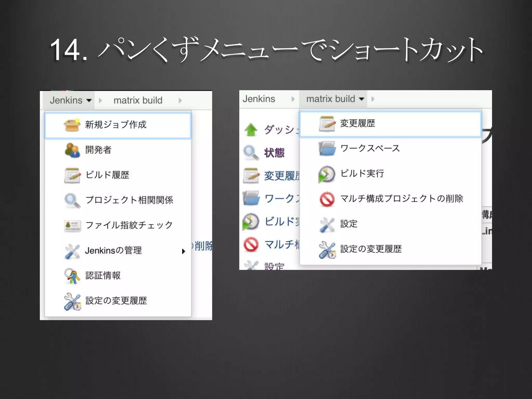Click the sidebar 状態 magnifier icon

(x=251, y=152)
